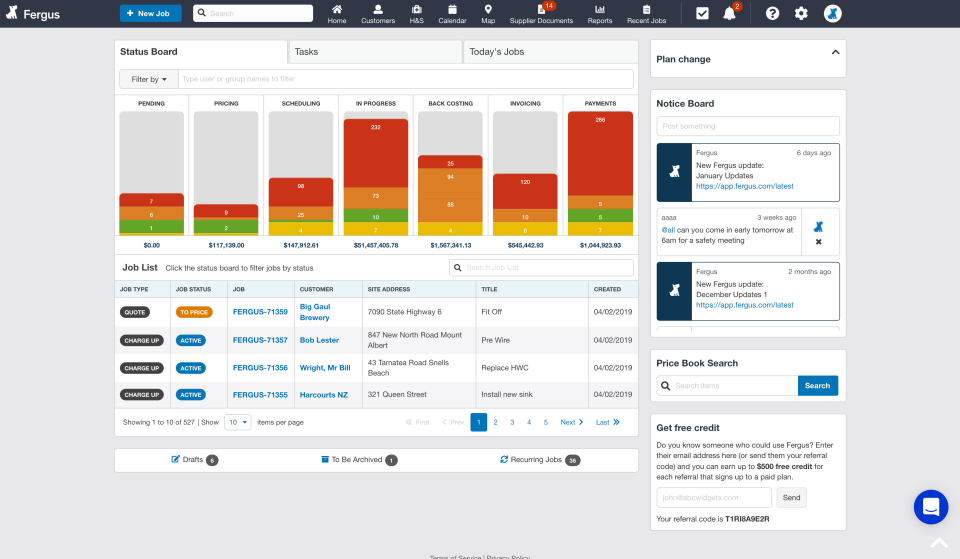Select the Pending status column
960x559 pixels.
151,173
